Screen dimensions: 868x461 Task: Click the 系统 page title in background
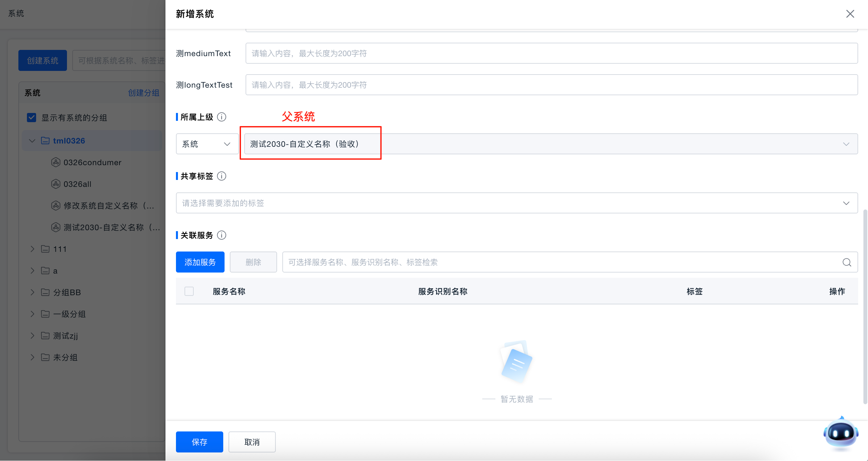point(16,13)
